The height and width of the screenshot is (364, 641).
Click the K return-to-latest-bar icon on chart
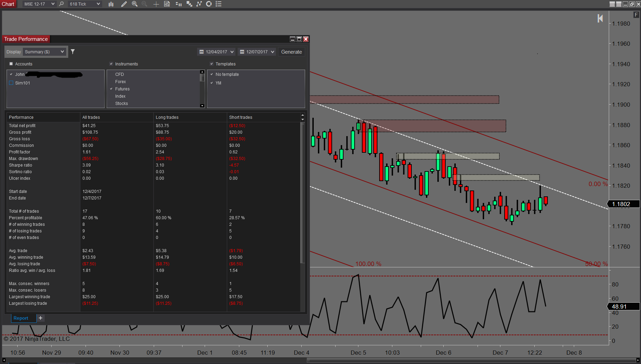(600, 18)
